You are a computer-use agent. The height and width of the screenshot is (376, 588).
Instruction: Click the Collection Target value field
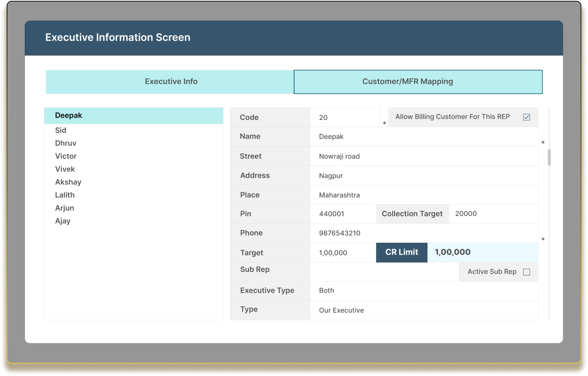[493, 214]
